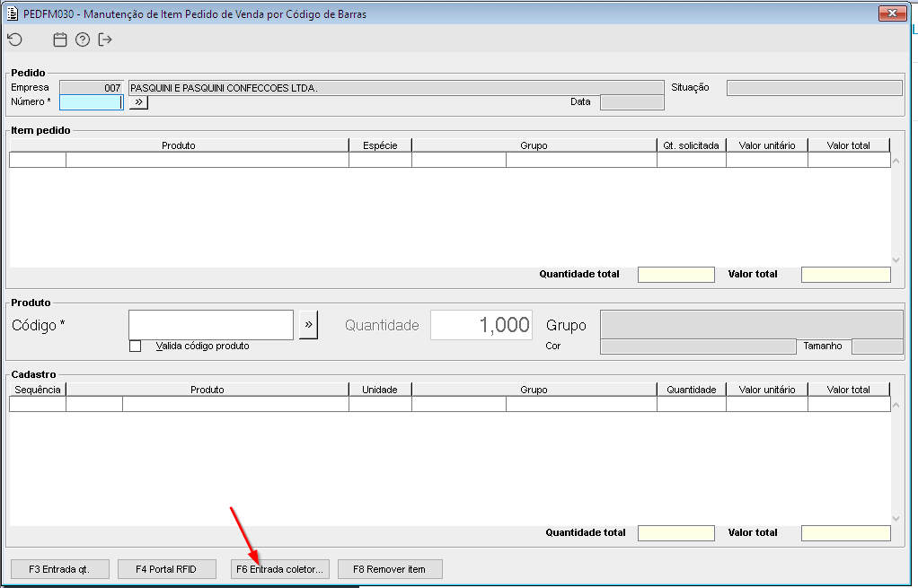Click Item pedido Valor total summary field
Screen dimensions: 918x588
click(846, 275)
